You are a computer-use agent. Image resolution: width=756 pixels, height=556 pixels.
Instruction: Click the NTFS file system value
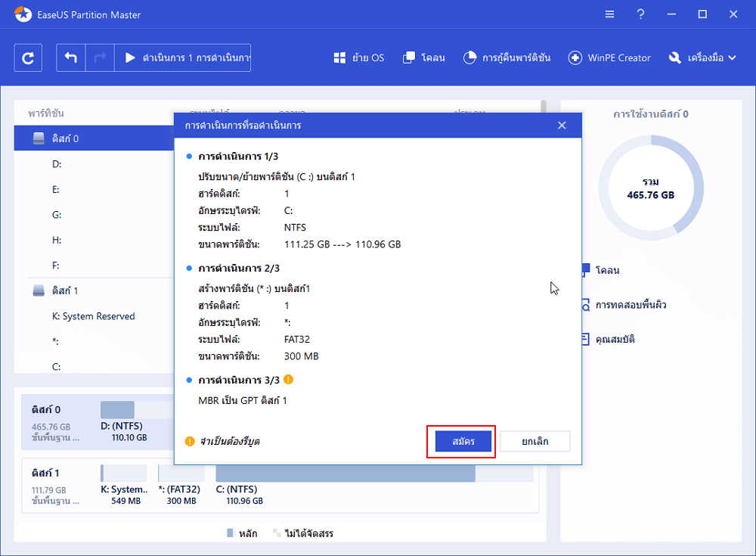(295, 228)
